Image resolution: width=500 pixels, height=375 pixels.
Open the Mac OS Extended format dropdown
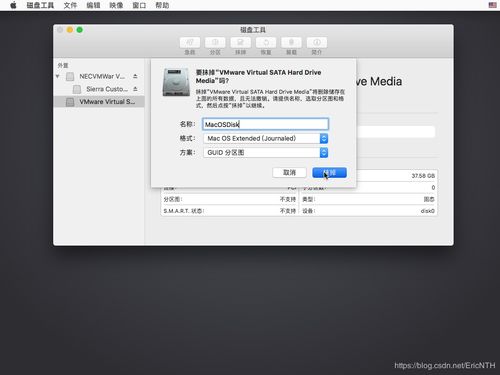tap(266, 138)
